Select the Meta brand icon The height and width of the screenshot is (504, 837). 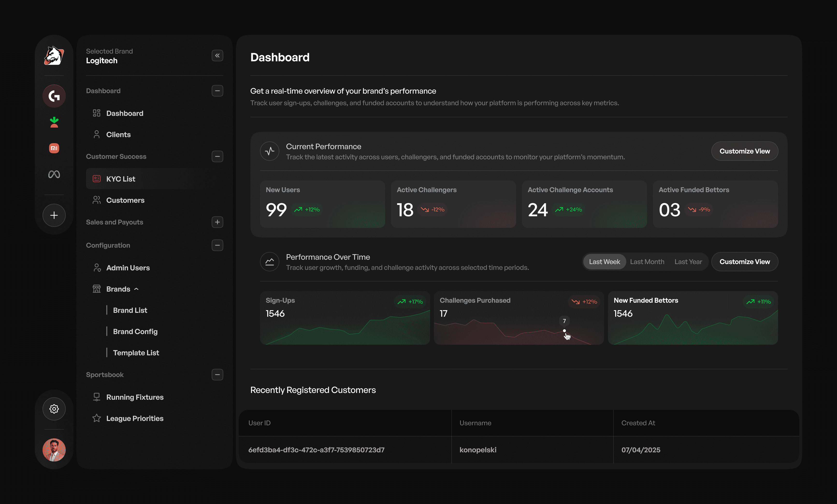click(54, 174)
